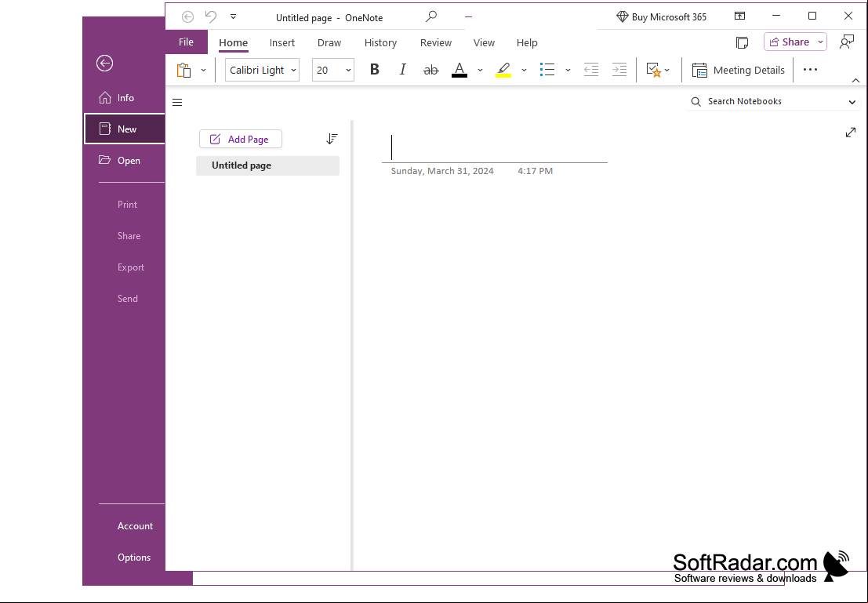This screenshot has height=603, width=868.
Task: Expand the page to full view
Action: tap(851, 133)
